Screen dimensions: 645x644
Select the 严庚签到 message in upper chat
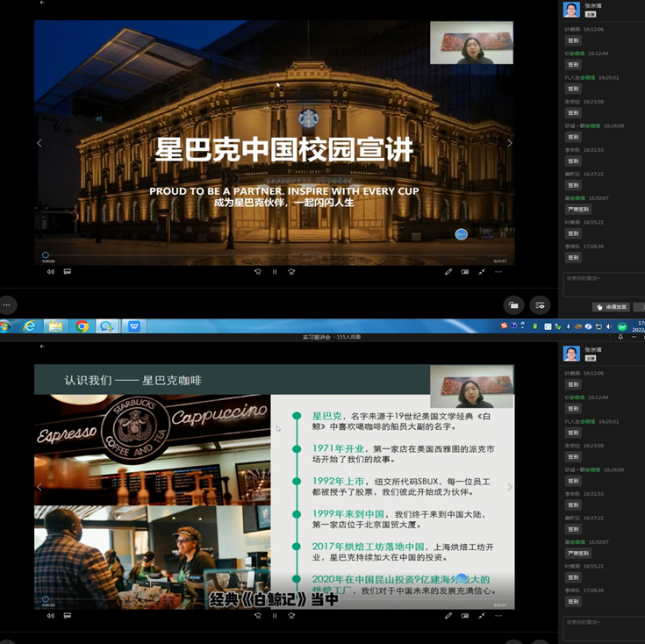coord(578,210)
